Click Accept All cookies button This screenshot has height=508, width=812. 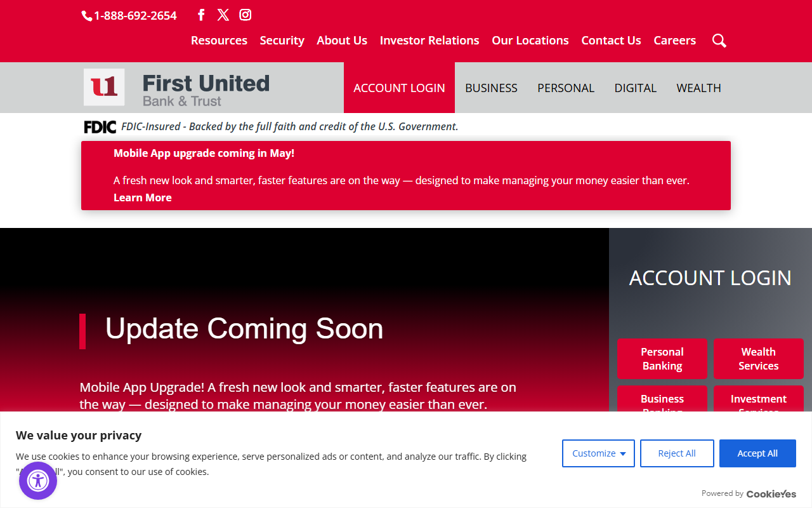757,453
